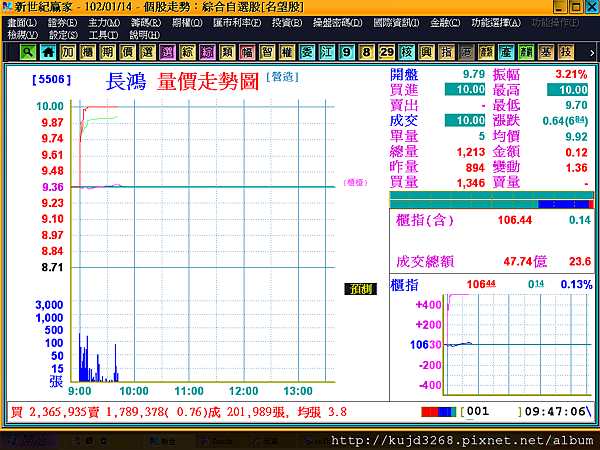Viewport: 600px width, 450px height.
Task: Open the 畫面(L) menu
Action: coord(22,23)
